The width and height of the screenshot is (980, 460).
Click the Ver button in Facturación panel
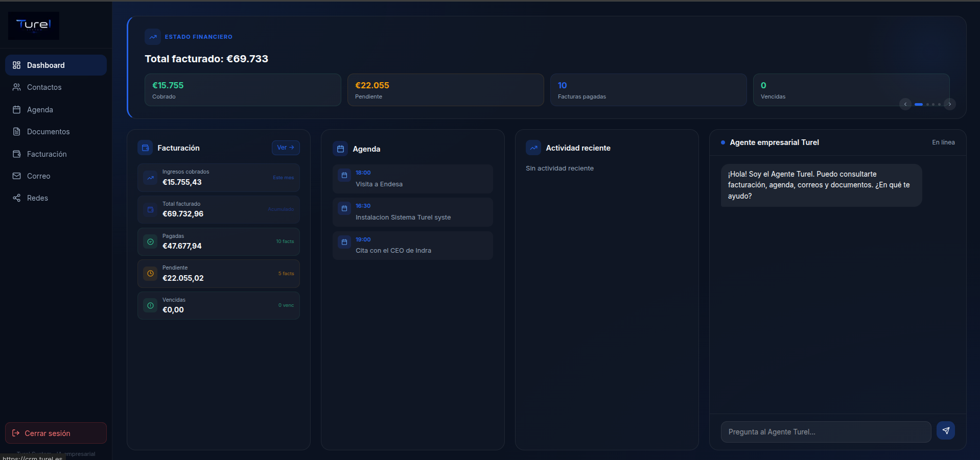(x=286, y=148)
